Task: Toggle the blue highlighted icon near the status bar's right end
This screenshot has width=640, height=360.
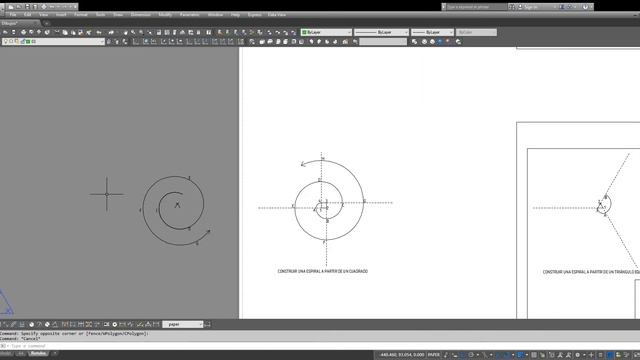Action: tap(609, 355)
